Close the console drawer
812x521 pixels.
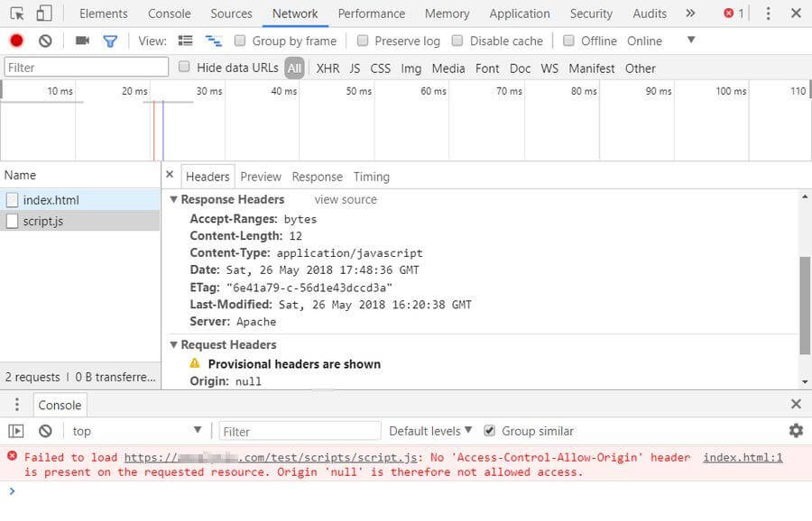[796, 404]
